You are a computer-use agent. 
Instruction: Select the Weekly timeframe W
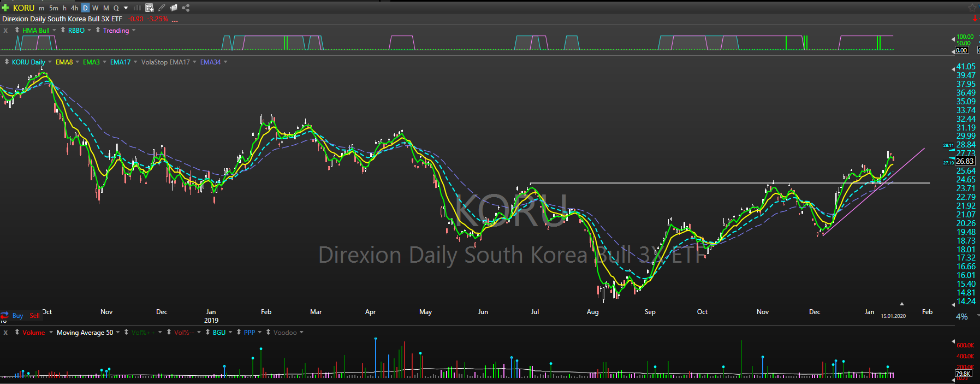pyautogui.click(x=95, y=8)
